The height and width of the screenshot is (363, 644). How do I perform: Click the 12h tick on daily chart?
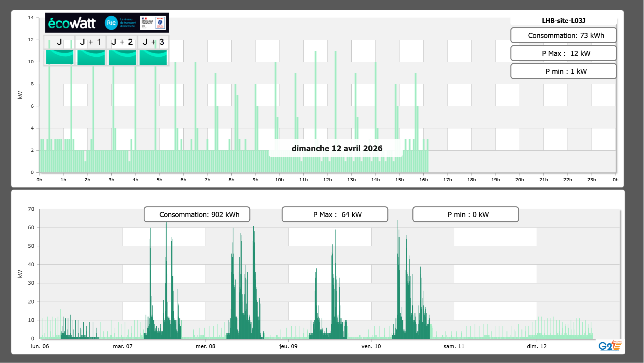point(327,180)
